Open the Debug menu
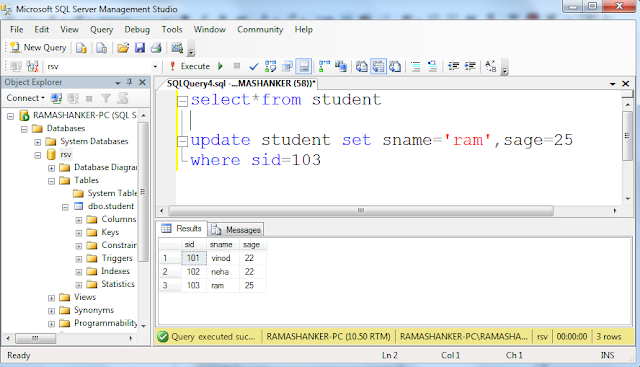This screenshot has width=640, height=367. [137, 29]
